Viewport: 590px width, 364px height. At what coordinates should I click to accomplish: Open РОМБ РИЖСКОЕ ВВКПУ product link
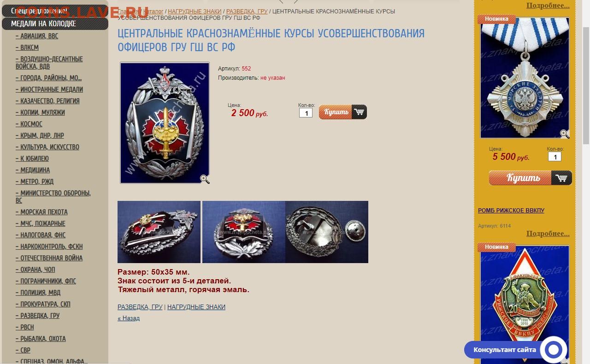511,210
